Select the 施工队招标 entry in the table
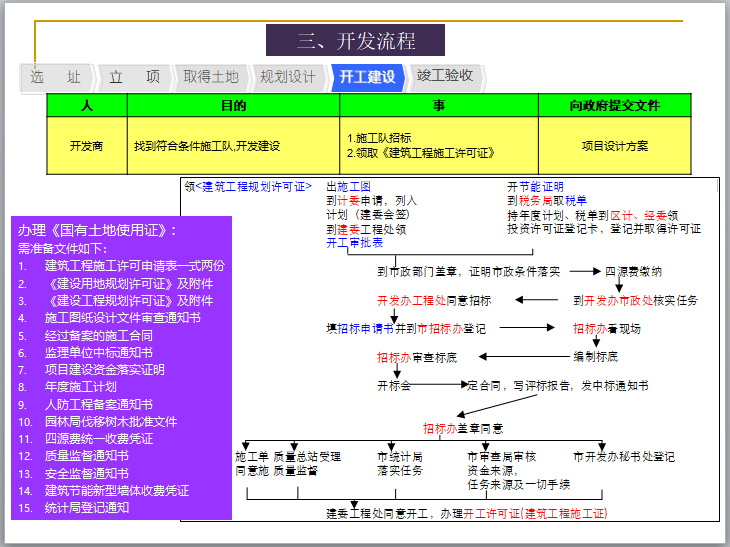This screenshot has height=547, width=730. 378,138
